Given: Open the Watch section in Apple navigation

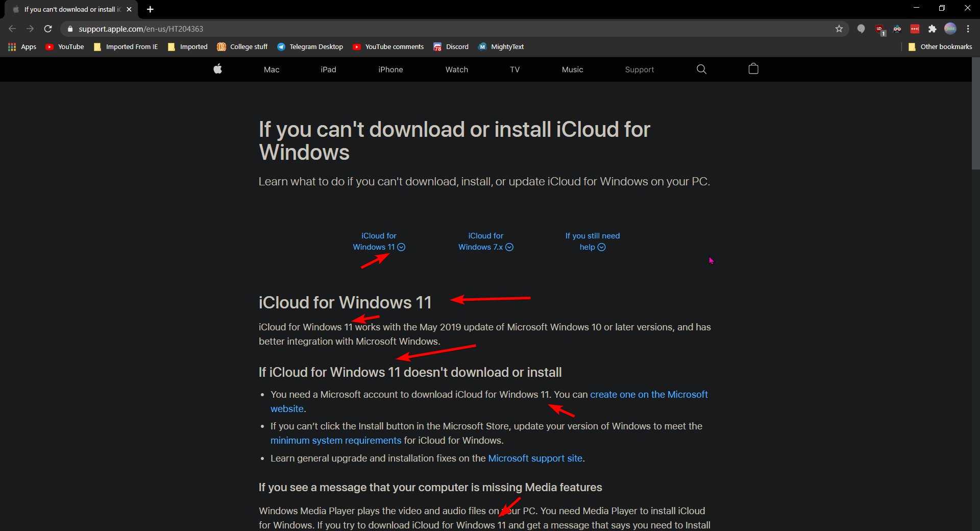Looking at the screenshot, I should 456,69.
